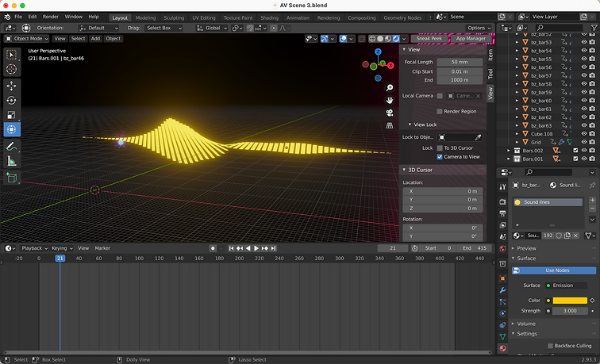Open the Playback dropdown in timeline
This screenshot has height=364, width=600.
point(34,248)
